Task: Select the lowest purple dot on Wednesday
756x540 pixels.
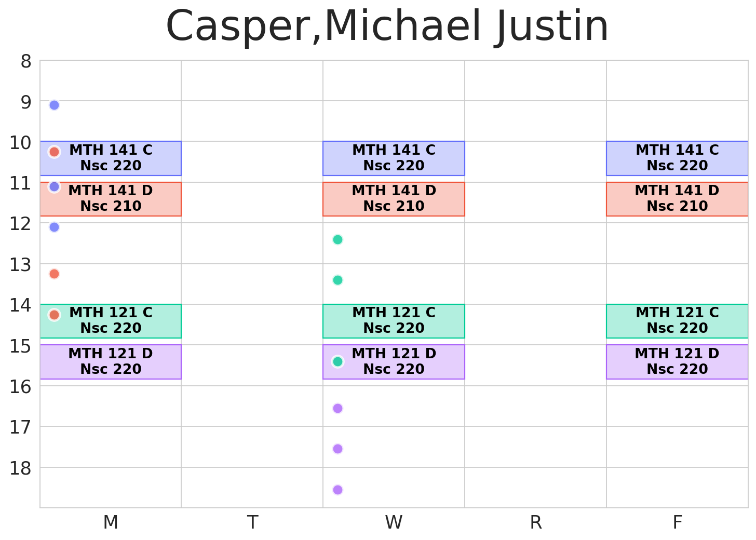Action: pyautogui.click(x=337, y=490)
